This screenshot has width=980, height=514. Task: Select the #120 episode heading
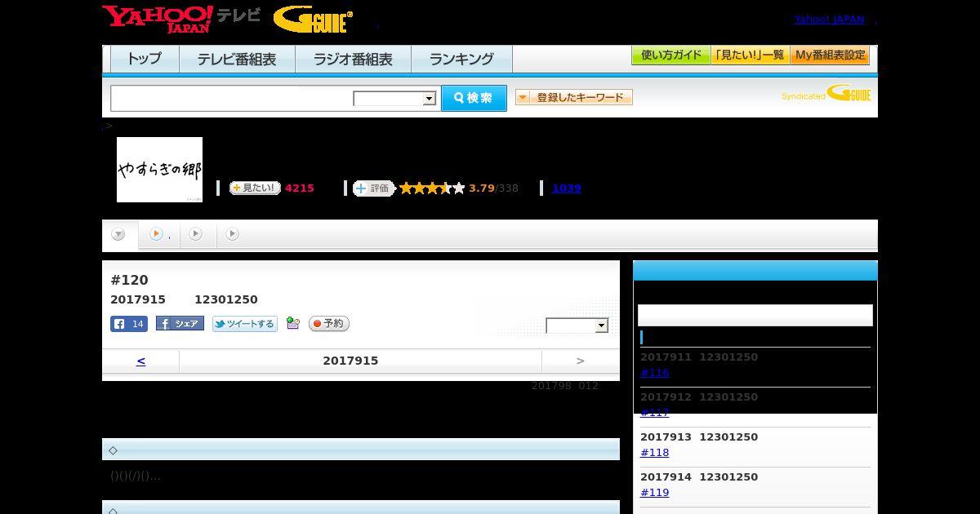click(129, 280)
